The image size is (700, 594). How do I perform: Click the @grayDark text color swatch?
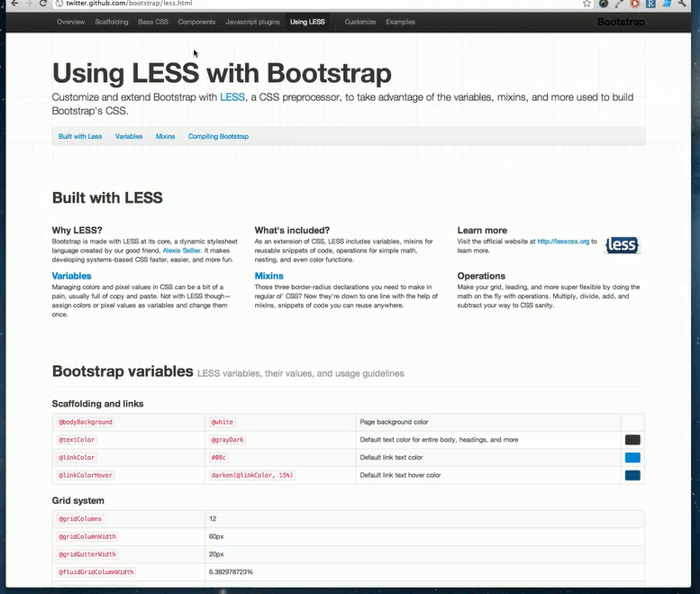pos(632,440)
